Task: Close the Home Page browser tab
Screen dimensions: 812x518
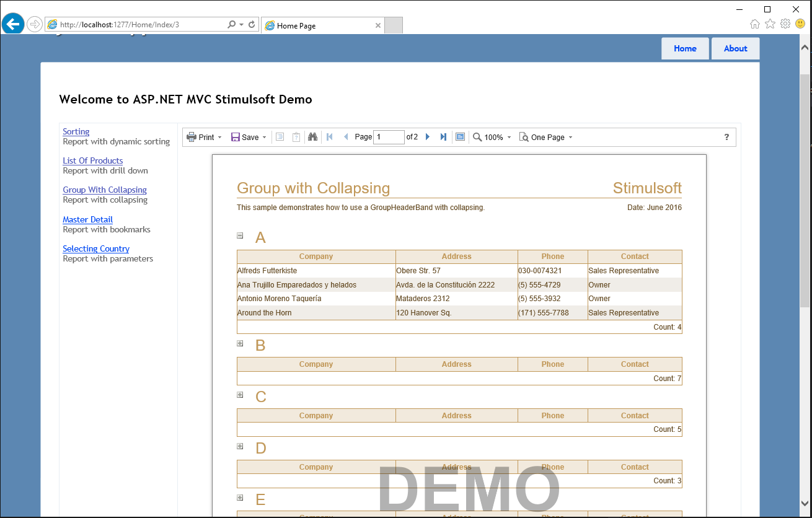Action: pyautogui.click(x=378, y=25)
